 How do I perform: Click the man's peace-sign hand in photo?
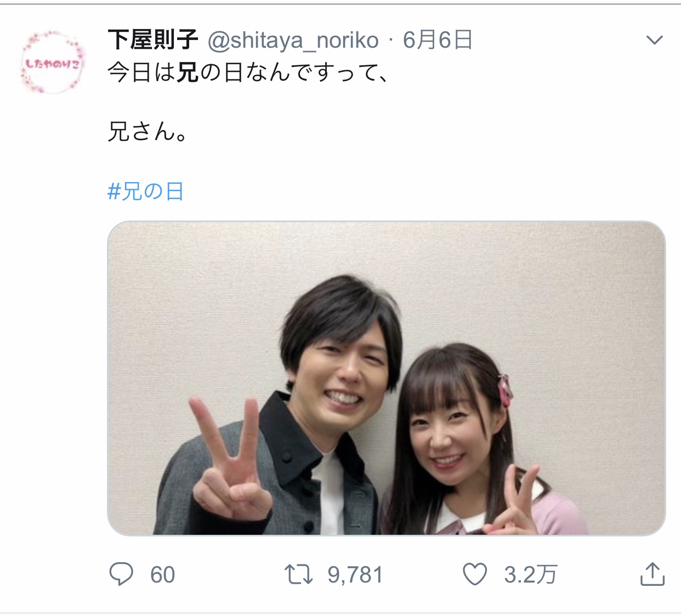(x=230, y=460)
